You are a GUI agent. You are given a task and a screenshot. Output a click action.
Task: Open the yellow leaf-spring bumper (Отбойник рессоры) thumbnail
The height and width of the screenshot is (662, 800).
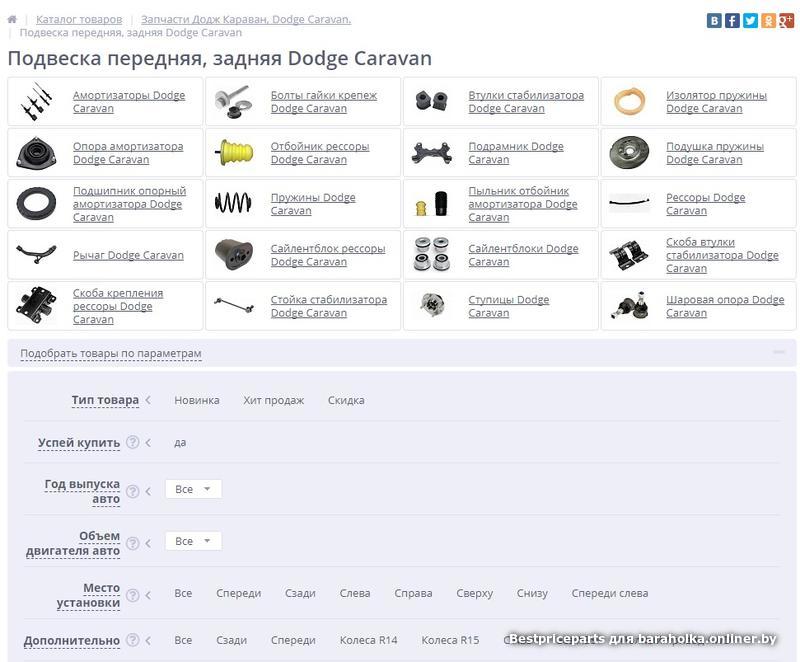[234, 152]
